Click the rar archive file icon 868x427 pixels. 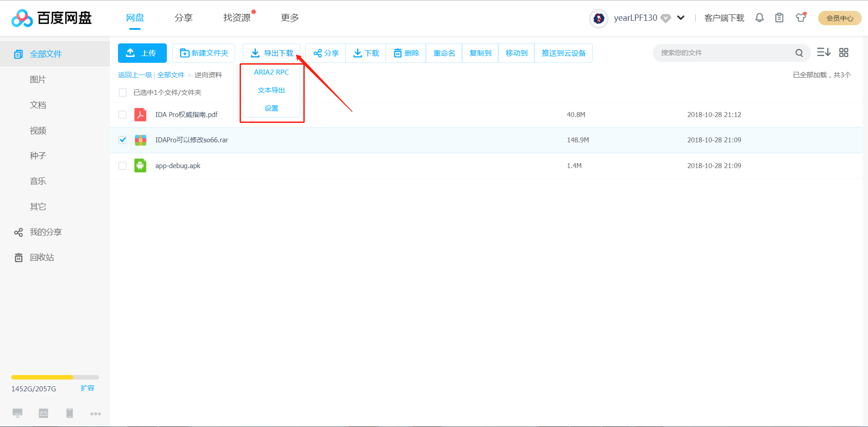pyautogui.click(x=140, y=140)
